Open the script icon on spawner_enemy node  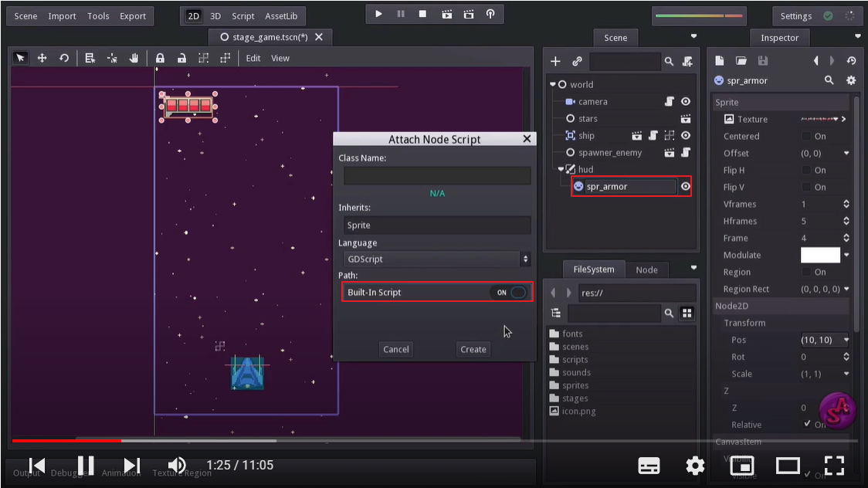[685, 152]
